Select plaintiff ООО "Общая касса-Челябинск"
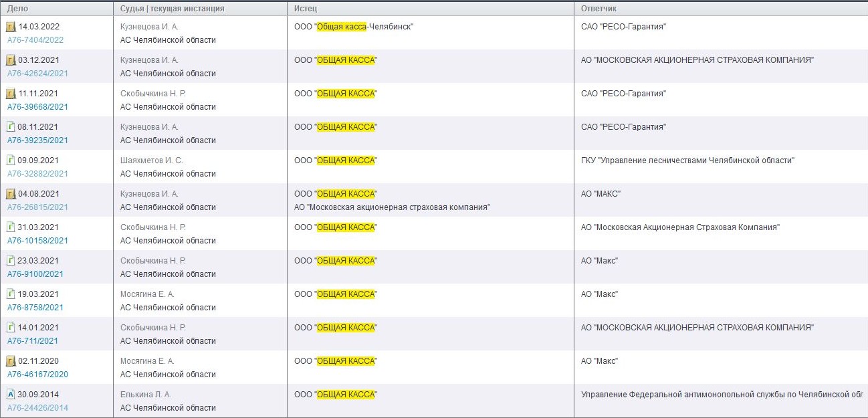 (x=354, y=27)
